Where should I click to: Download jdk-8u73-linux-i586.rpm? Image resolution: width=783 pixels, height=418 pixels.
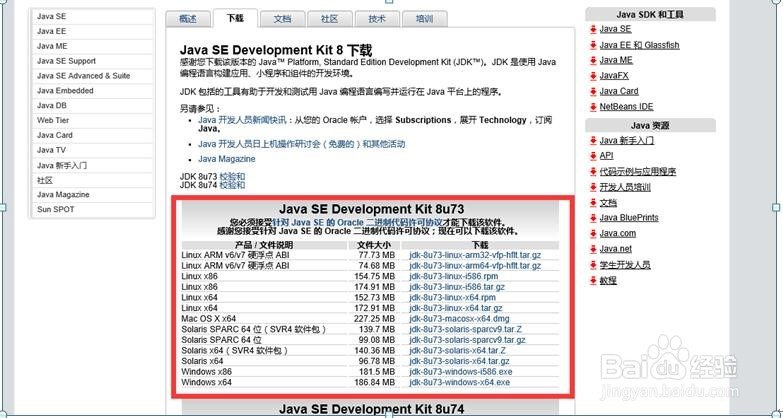point(453,276)
